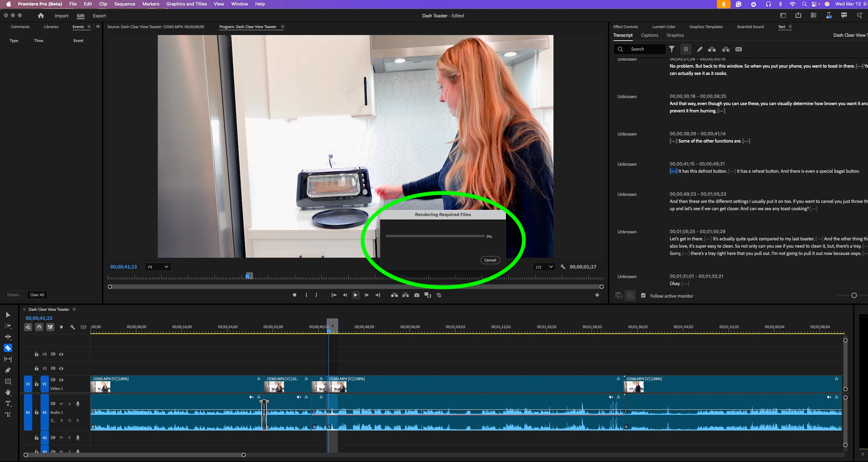Select the Type tool

pos(8,403)
